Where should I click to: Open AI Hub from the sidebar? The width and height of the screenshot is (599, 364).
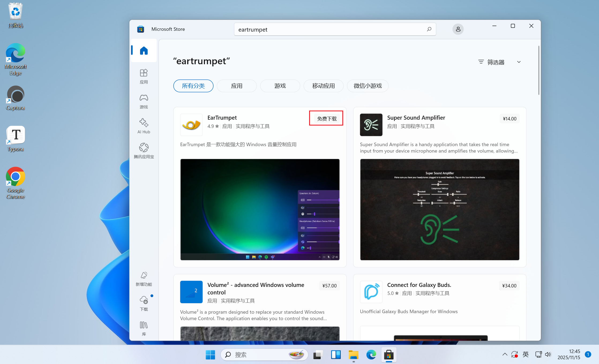(x=144, y=126)
